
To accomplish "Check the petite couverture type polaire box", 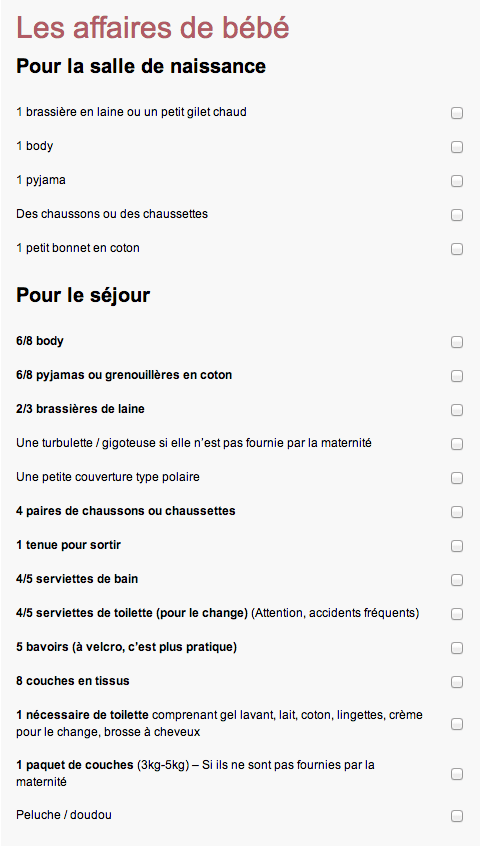I will pyautogui.click(x=457, y=477).
